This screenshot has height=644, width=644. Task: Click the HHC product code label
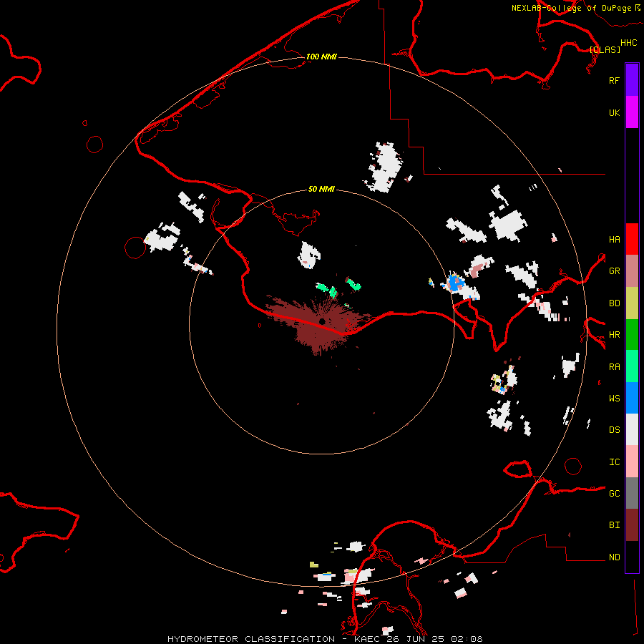(x=629, y=43)
